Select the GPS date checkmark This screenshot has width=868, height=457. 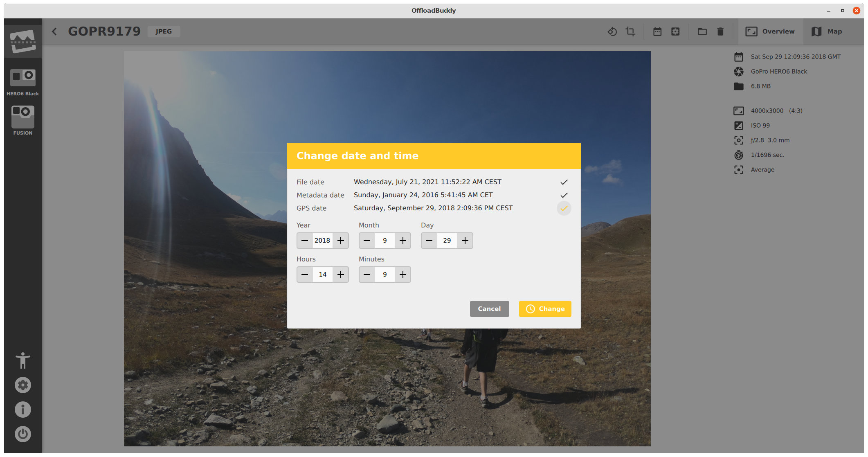tap(564, 208)
